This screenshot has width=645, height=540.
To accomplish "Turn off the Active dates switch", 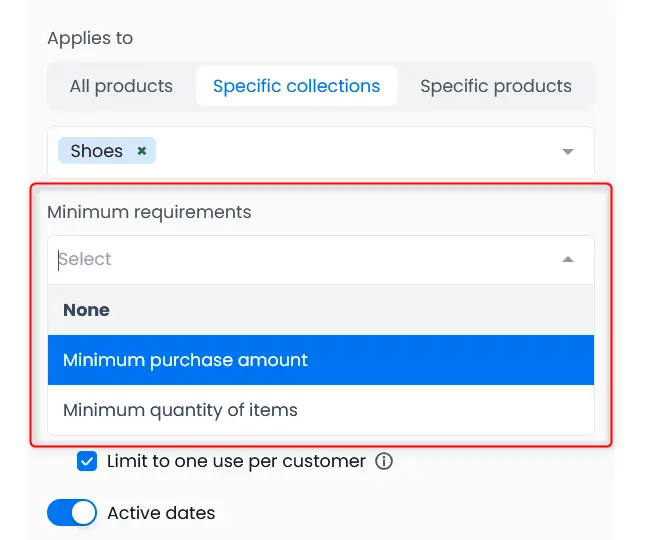I will (72, 513).
